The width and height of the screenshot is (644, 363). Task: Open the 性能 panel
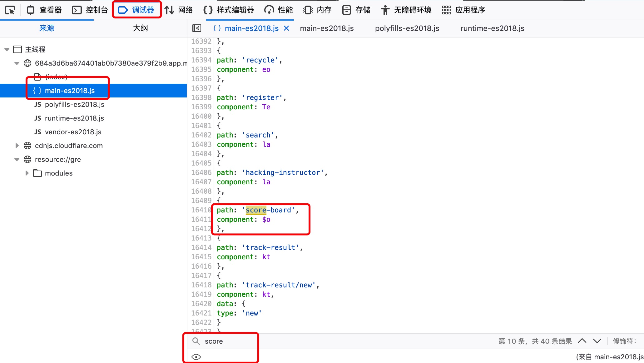[278, 10]
